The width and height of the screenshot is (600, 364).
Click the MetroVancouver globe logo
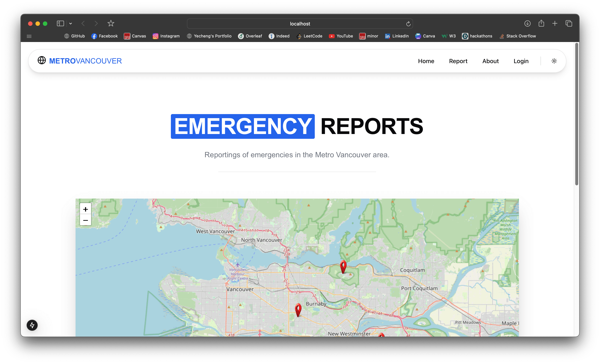[42, 60]
